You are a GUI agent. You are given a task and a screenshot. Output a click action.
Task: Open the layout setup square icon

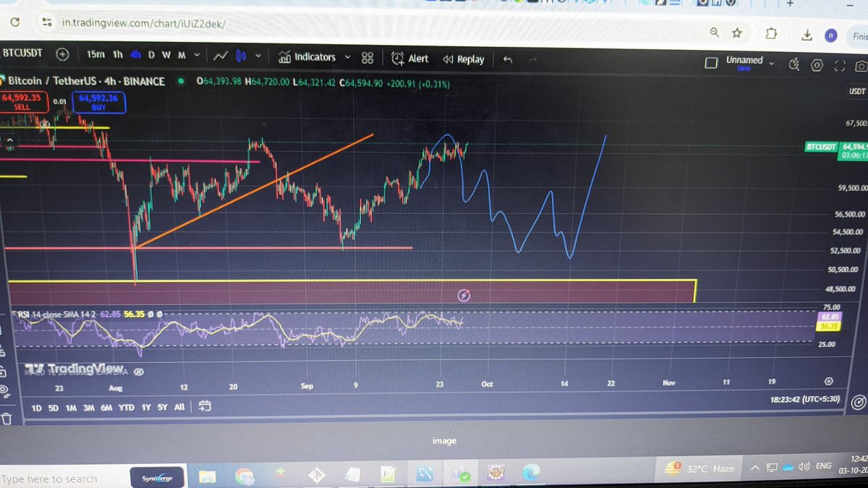(x=712, y=62)
